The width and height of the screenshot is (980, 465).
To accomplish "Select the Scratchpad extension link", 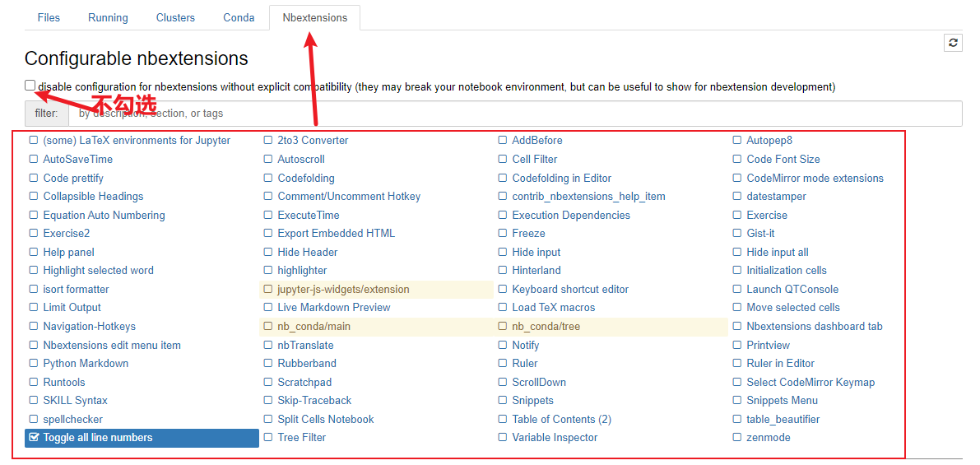I will pos(304,382).
